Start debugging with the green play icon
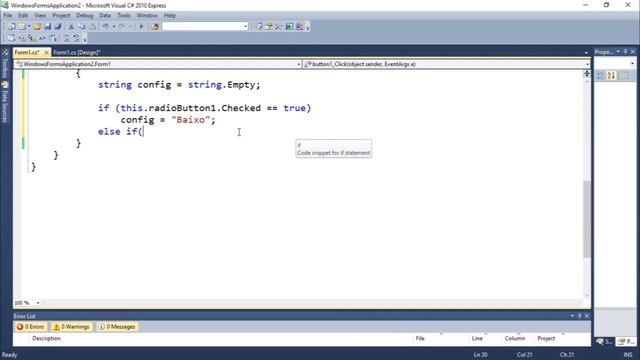The width and height of the screenshot is (640, 360). click(x=141, y=27)
